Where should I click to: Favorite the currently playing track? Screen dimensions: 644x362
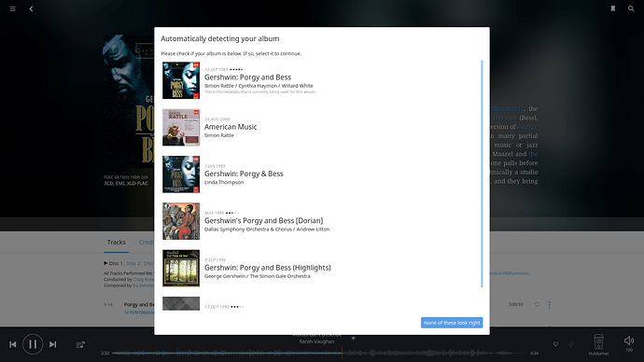555,344
